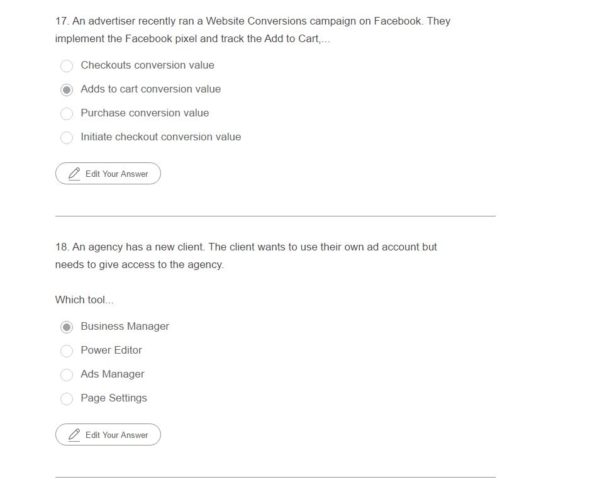This screenshot has height=499, width=612.
Task: Pick the Ads Manager radio circle
Action: coord(67,375)
